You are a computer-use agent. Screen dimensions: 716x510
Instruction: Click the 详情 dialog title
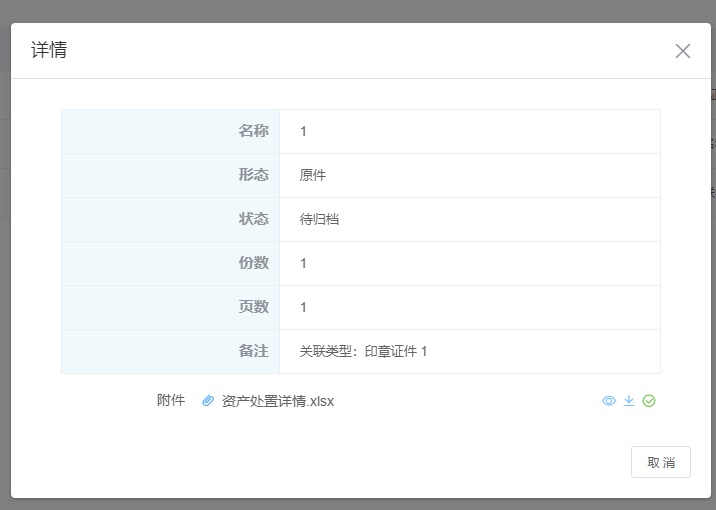49,50
